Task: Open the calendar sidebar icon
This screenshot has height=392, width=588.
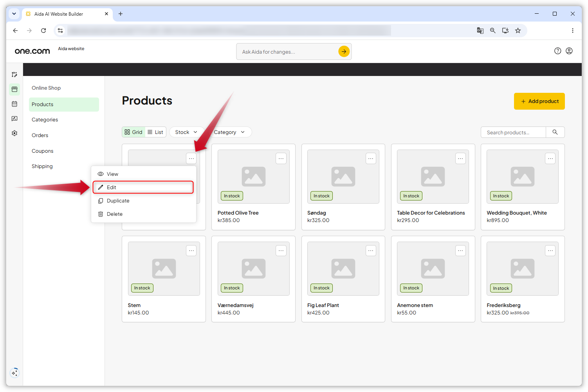Action: [14, 104]
